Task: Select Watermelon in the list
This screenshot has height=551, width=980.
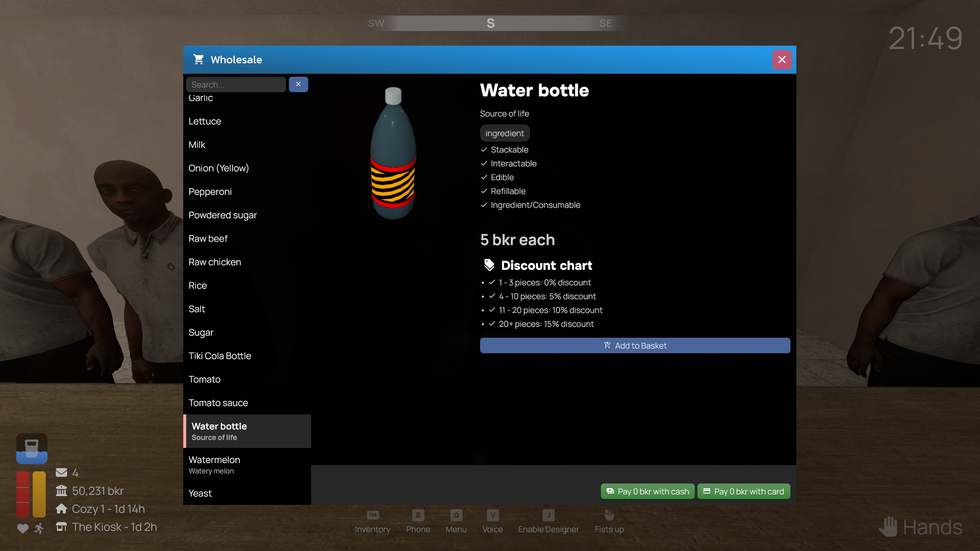Action: (247, 465)
